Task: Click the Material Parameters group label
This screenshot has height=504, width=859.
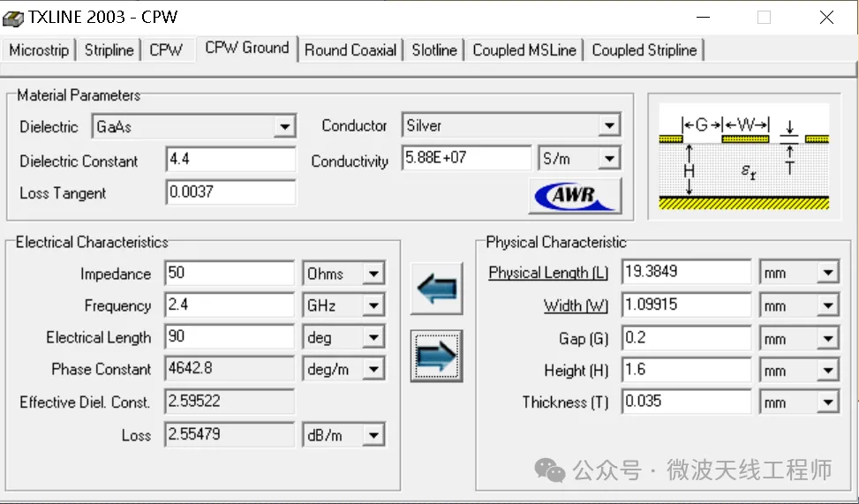Action: (79, 95)
